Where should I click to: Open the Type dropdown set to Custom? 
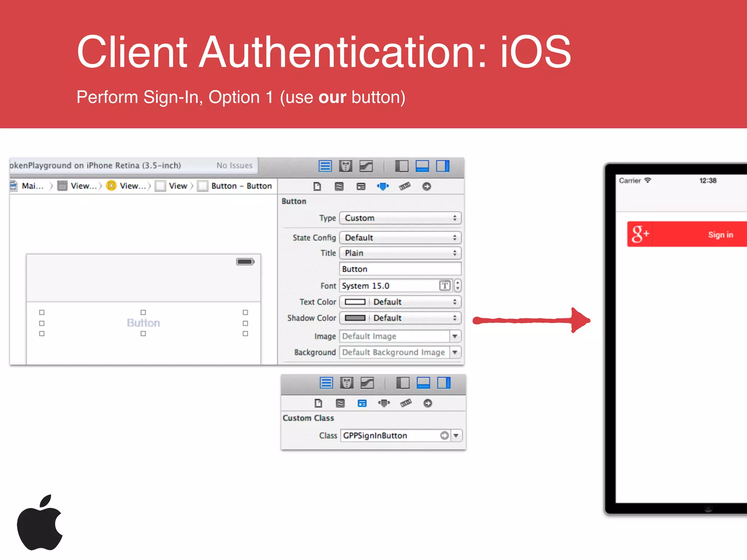click(x=400, y=218)
